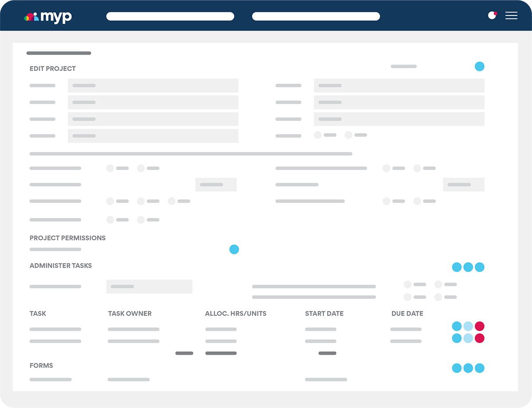This screenshot has height=408, width=532.
Task: Click the Due Date column header
Action: tap(407, 314)
